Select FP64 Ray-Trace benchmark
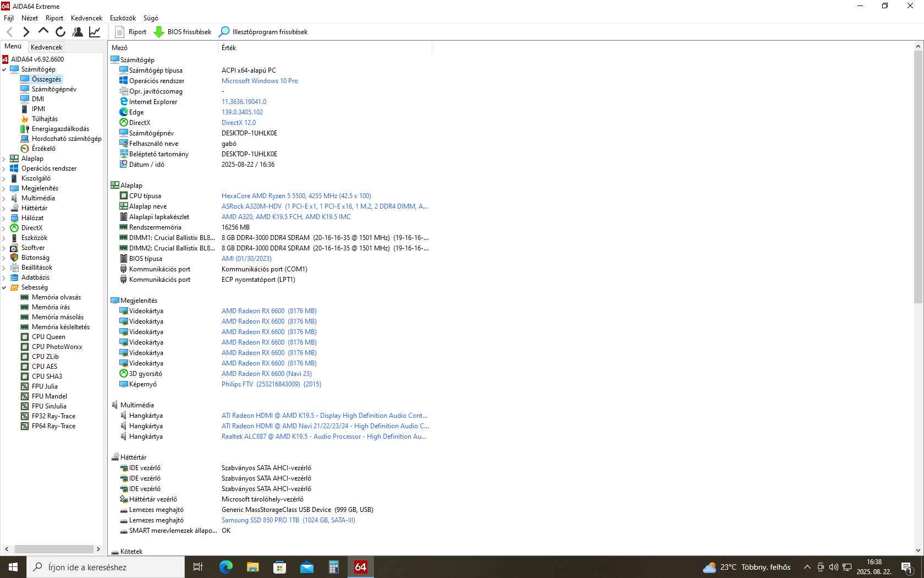Screen dimensions: 924x578 pyautogui.click(x=53, y=426)
